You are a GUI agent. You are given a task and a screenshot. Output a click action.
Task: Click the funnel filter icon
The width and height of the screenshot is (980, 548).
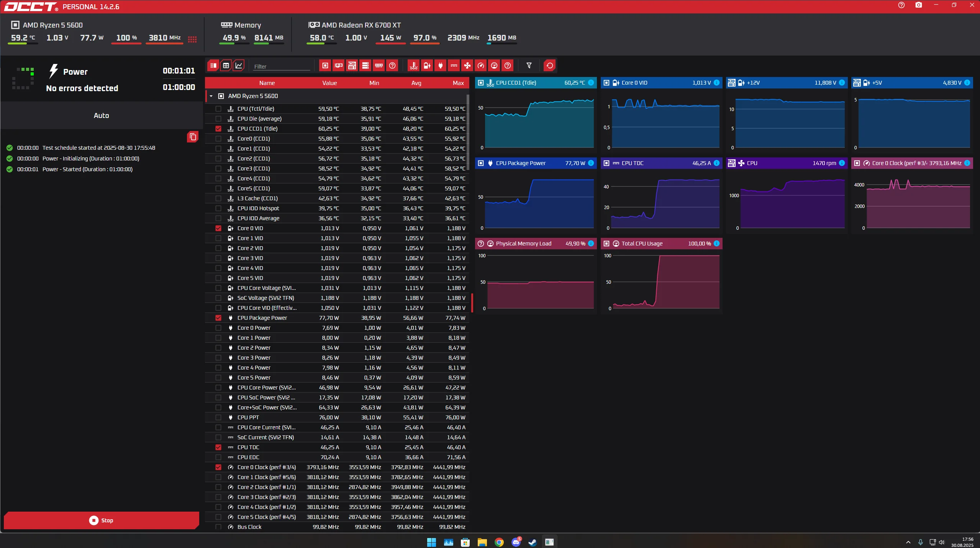click(529, 65)
